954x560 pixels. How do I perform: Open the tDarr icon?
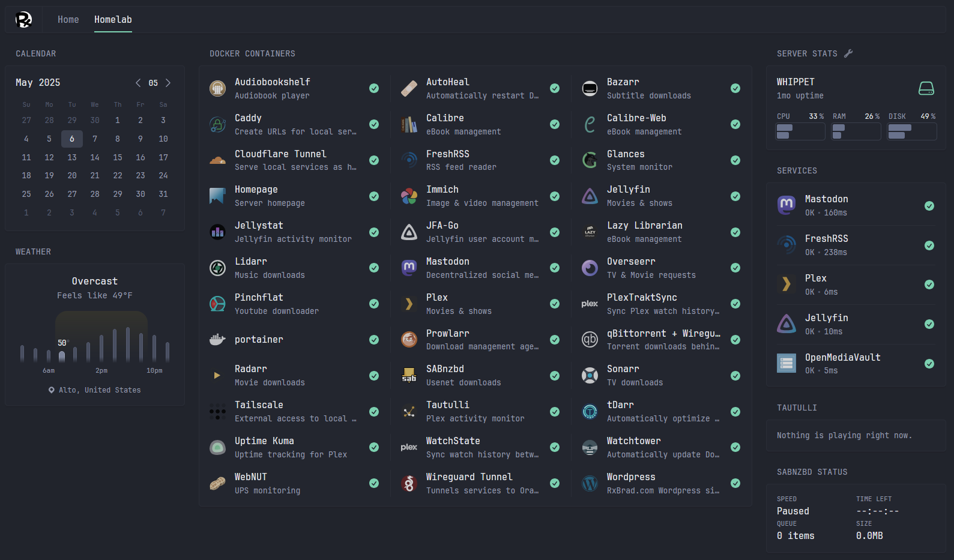pos(590,412)
